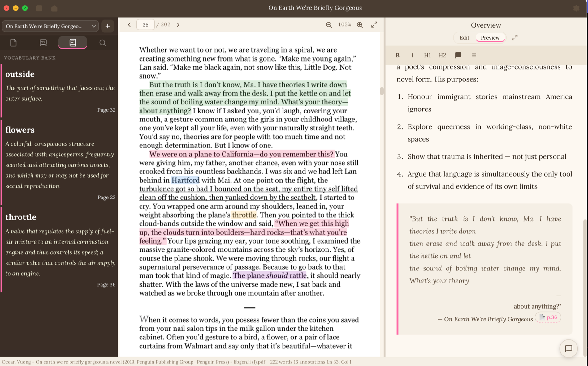Click 'Page 32' label under outside entry
The height and width of the screenshot is (366, 588).
pos(106,110)
